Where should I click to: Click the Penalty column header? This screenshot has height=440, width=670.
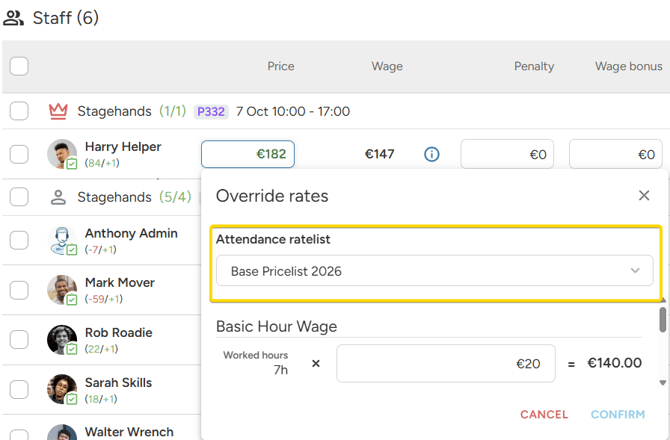[534, 66]
